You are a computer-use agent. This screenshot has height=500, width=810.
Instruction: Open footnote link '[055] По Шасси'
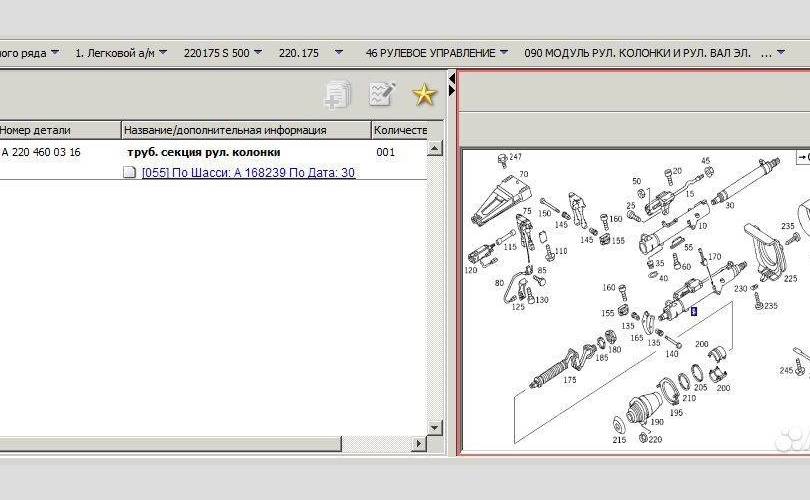pyautogui.click(x=248, y=172)
